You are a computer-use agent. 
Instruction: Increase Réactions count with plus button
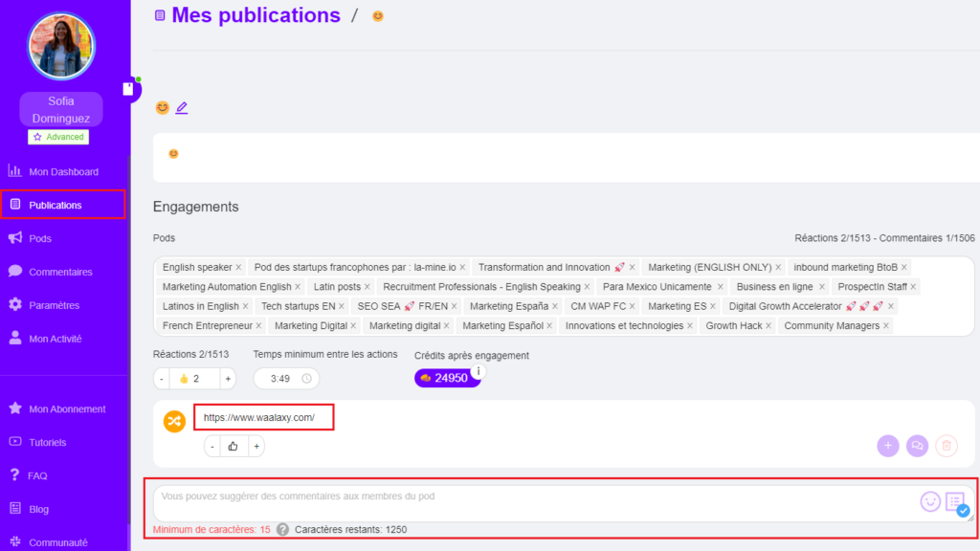click(x=228, y=379)
